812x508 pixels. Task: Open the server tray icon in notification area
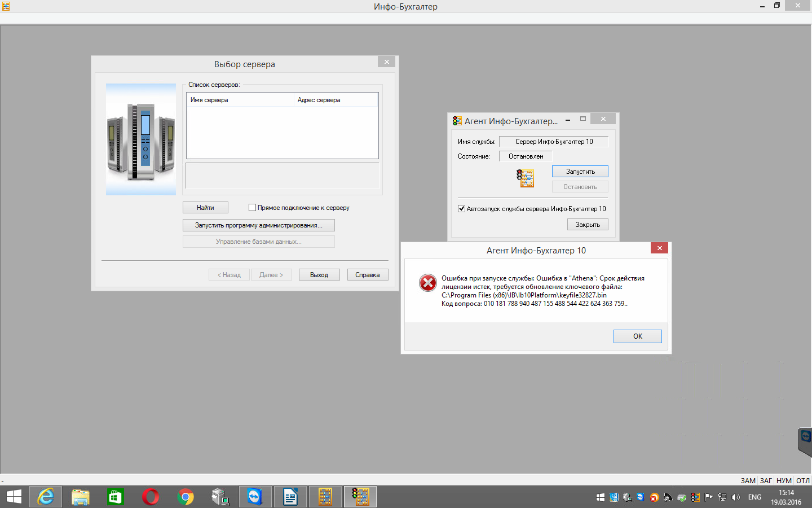click(628, 497)
